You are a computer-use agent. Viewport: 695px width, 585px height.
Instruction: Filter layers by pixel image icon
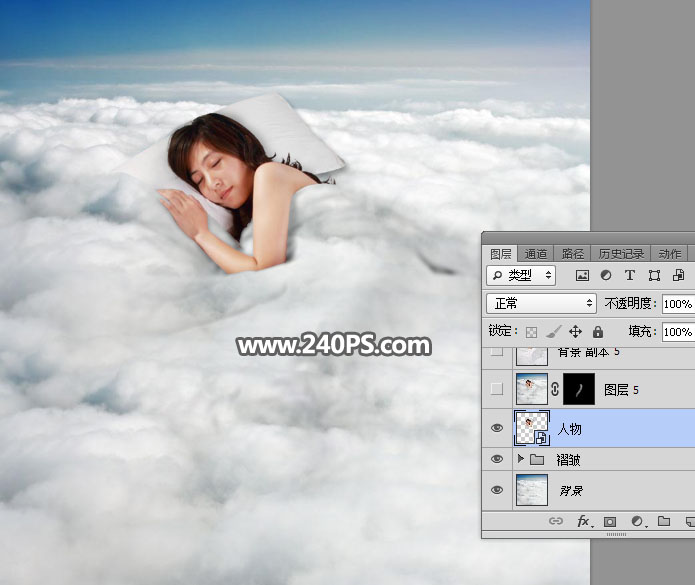[x=582, y=276]
